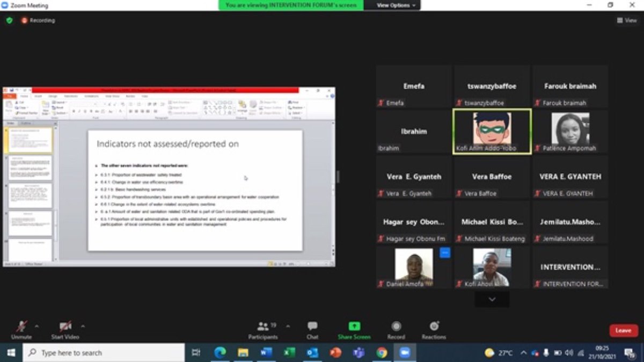Click Daniel Amofa's video thumbnail
The height and width of the screenshot is (362, 644).
pyautogui.click(x=414, y=267)
